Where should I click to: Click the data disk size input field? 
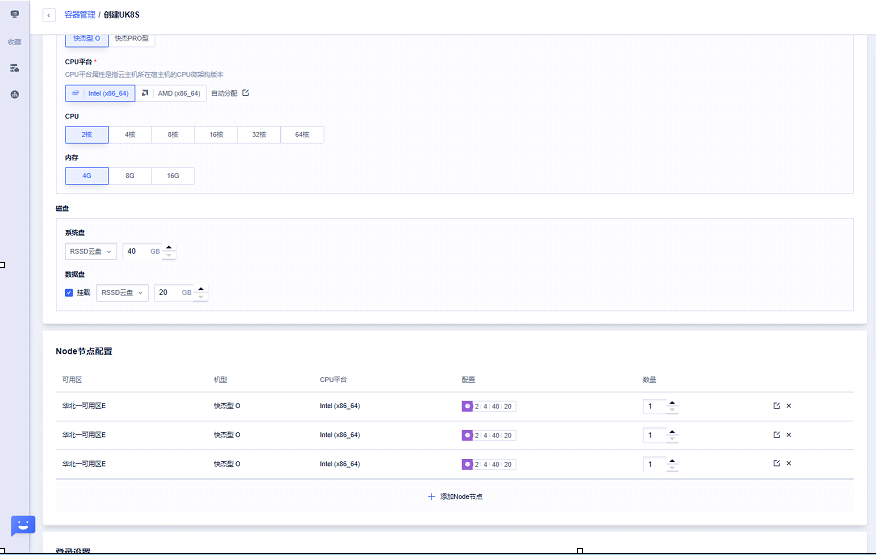click(168, 293)
